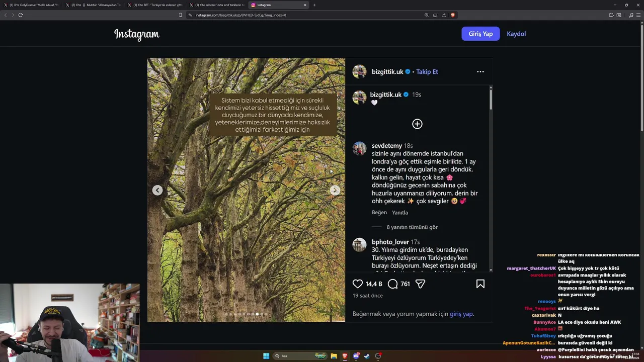Go back in browser history
644x362 pixels.
[6, 15]
